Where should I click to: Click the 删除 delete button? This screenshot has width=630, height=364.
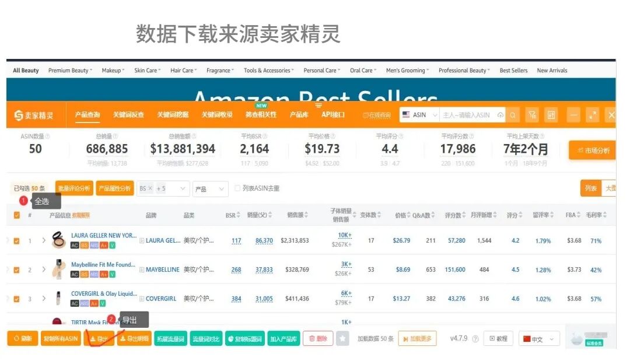[318, 339]
